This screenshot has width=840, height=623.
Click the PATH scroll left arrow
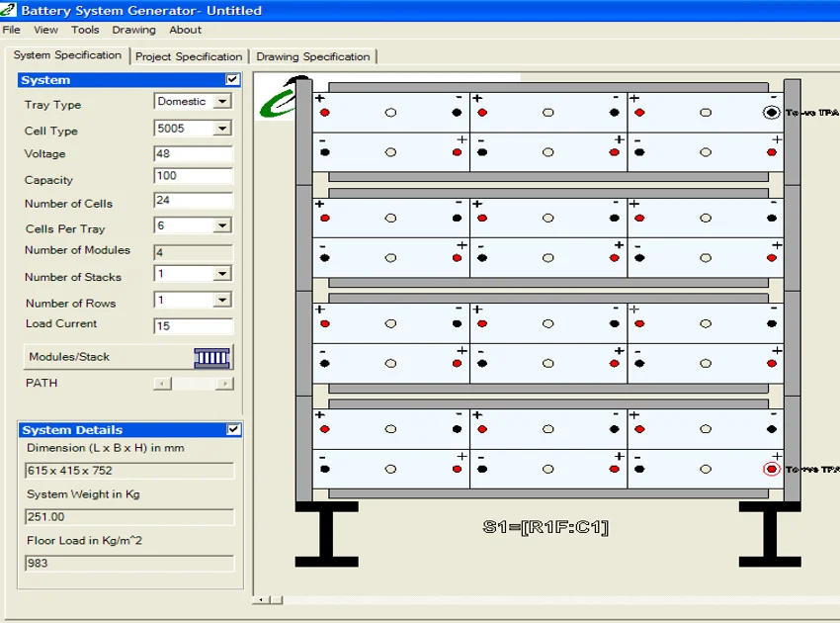tap(163, 384)
